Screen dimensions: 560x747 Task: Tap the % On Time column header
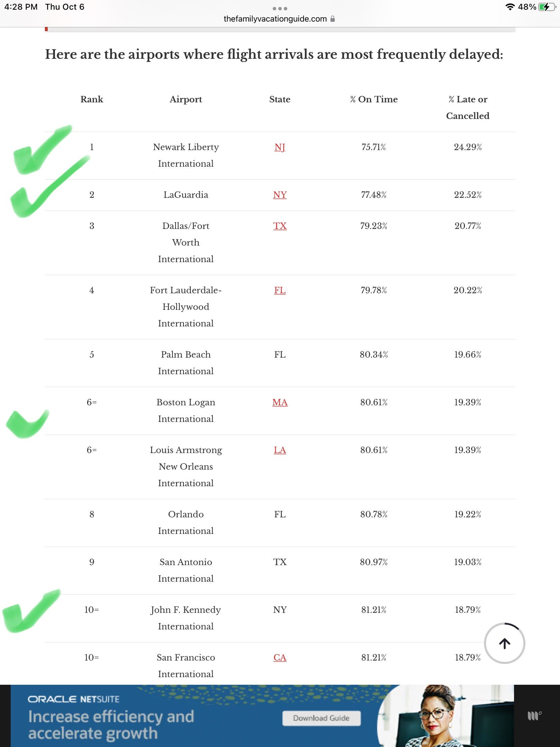[x=374, y=99]
